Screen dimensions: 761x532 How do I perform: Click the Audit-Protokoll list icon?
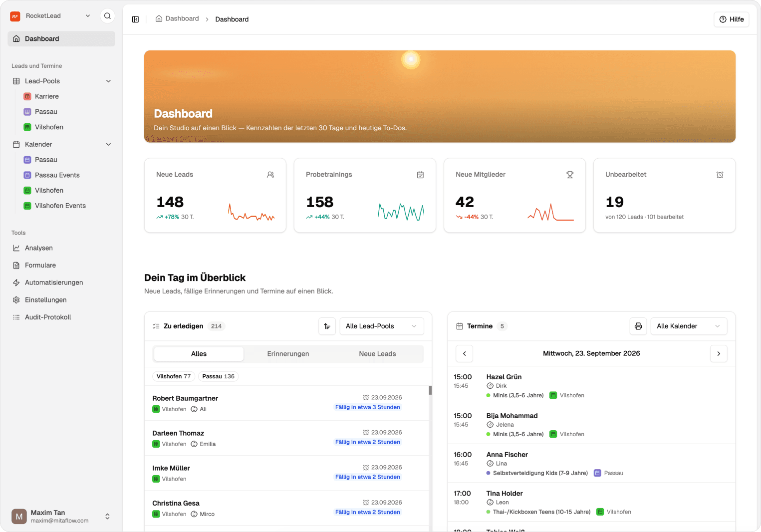point(16,317)
